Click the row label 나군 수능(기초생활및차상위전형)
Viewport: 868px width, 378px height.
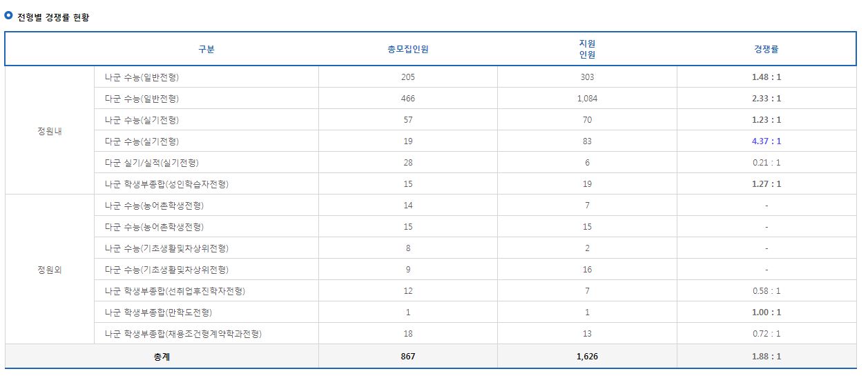(x=166, y=248)
